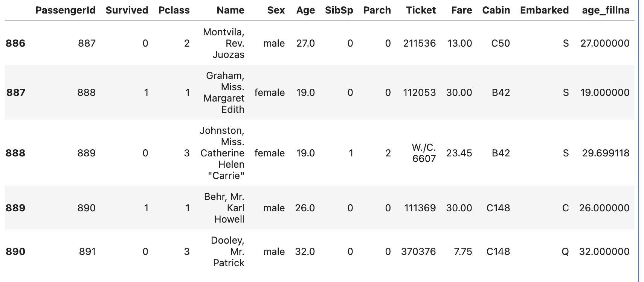Click row index label 888
This screenshot has width=644, height=282.
(x=15, y=153)
